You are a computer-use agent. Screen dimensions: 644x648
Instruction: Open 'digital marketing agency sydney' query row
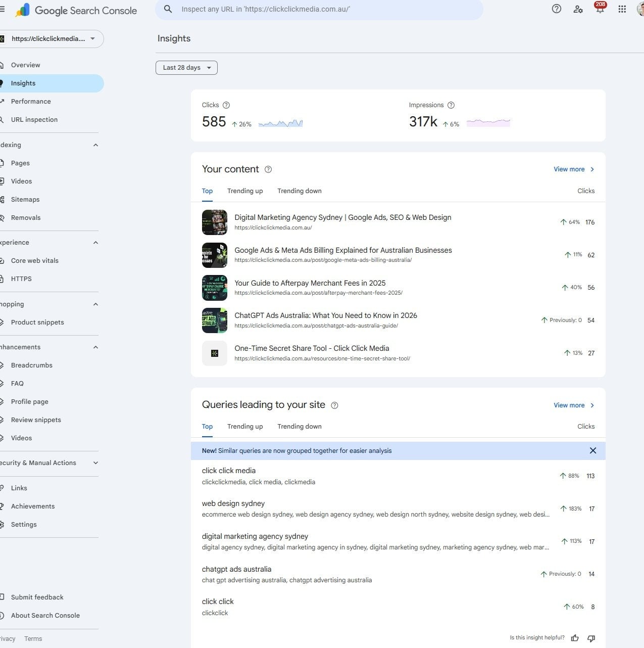398,541
